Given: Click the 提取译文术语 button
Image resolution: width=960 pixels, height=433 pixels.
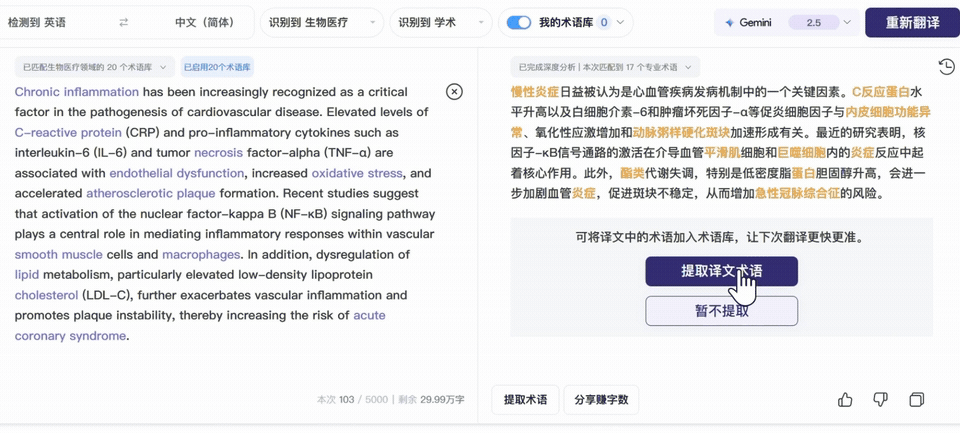Looking at the screenshot, I should pos(721,271).
